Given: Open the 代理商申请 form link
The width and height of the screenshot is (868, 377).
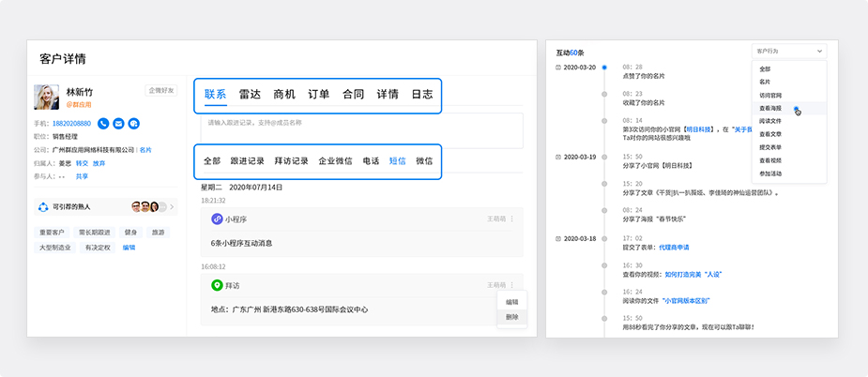Looking at the screenshot, I should click(674, 247).
